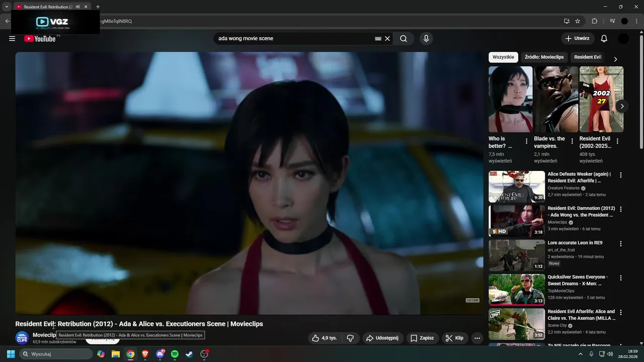Open 'Blade vs. the vampires' Shorts thumbnail
Image resolution: width=644 pixels, height=362 pixels.
(x=556, y=99)
